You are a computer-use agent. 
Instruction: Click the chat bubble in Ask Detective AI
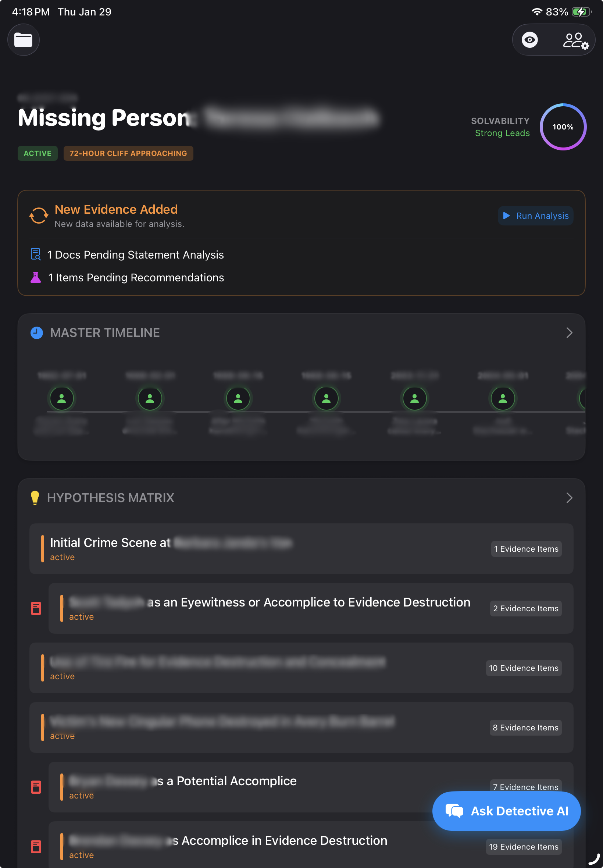[454, 811]
